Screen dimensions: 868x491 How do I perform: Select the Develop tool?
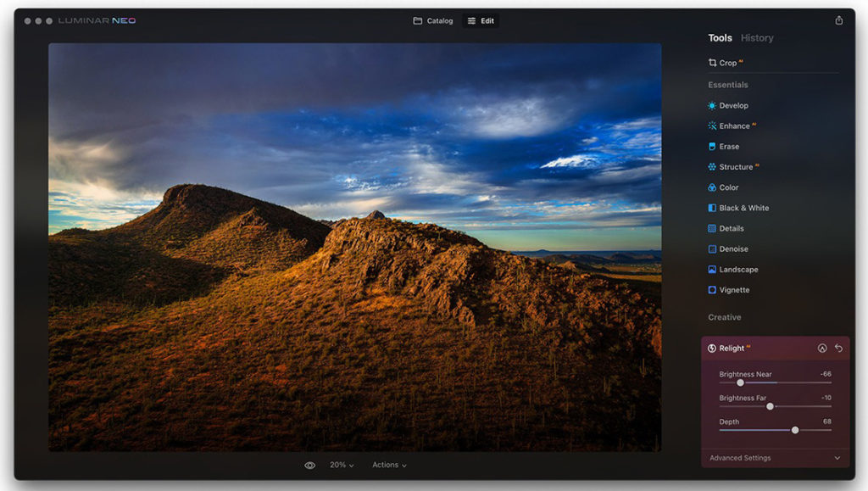[733, 105]
